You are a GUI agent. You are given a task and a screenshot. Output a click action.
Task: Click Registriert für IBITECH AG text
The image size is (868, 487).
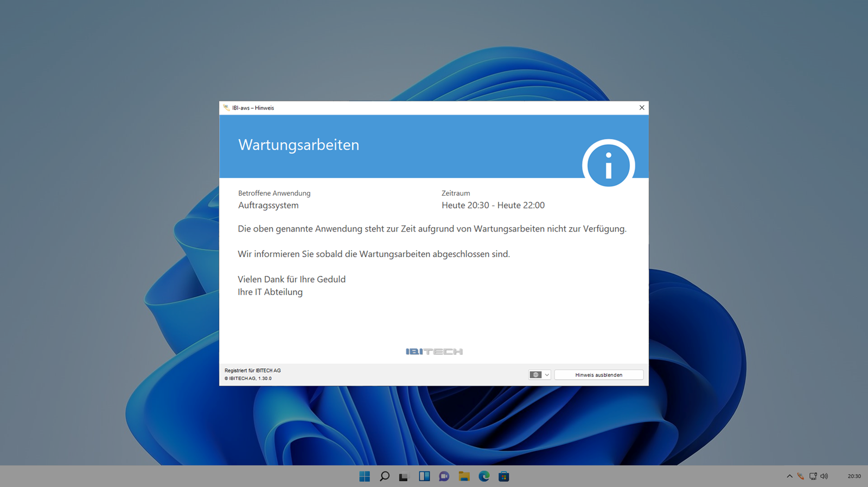[252, 370]
